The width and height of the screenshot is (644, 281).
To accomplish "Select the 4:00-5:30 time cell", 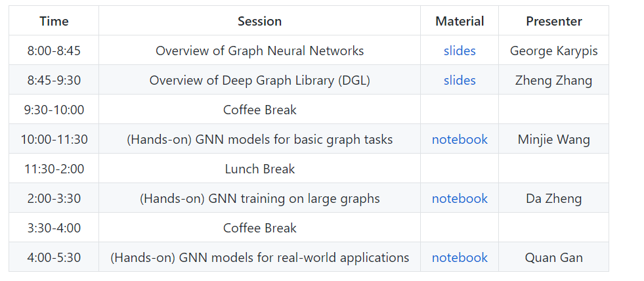I will click(54, 257).
